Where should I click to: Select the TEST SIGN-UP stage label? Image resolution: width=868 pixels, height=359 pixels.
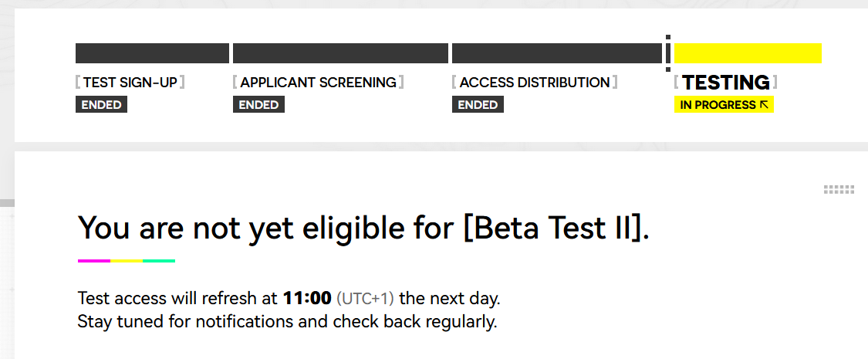point(130,83)
